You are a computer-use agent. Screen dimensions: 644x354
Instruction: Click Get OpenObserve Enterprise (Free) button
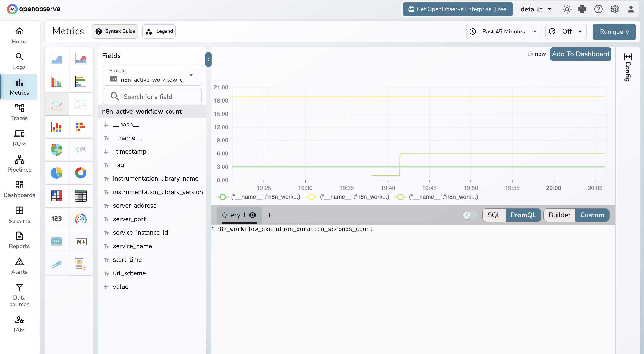(458, 9)
